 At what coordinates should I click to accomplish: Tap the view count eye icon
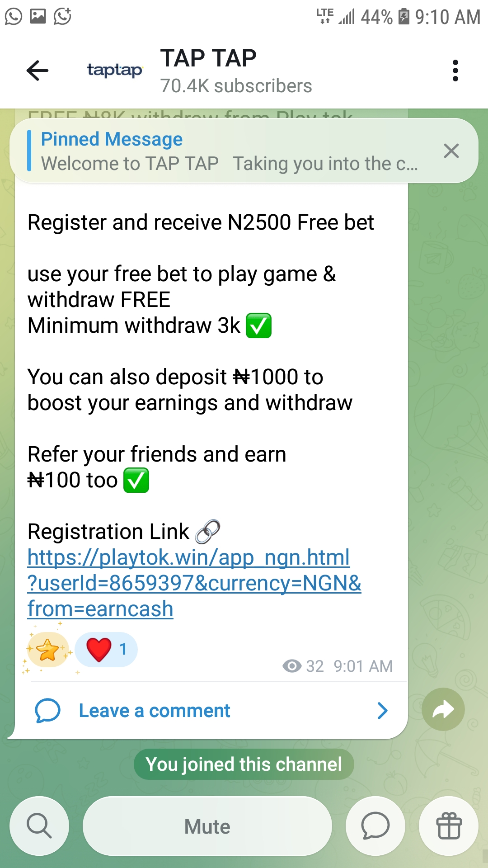point(292,666)
